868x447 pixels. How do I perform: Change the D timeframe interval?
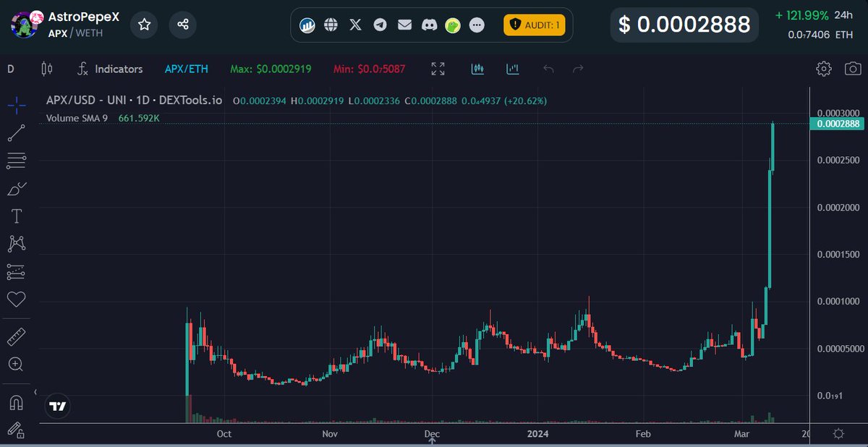coord(11,69)
